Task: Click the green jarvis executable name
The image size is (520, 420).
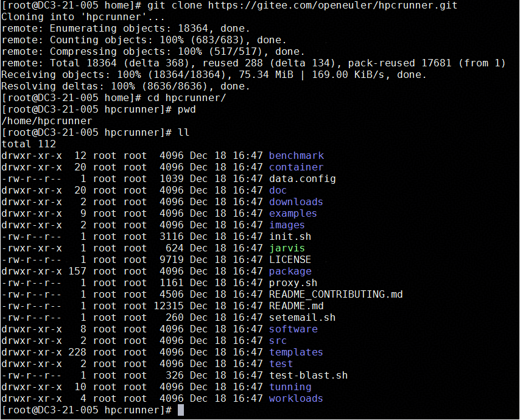Action: tap(287, 248)
